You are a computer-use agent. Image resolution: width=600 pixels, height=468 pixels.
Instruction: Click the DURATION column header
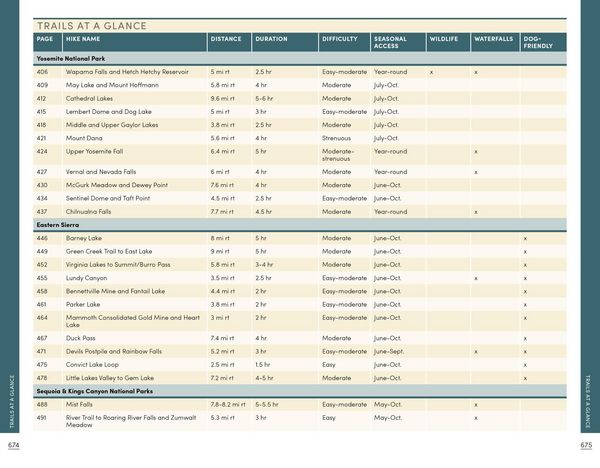[x=271, y=39]
